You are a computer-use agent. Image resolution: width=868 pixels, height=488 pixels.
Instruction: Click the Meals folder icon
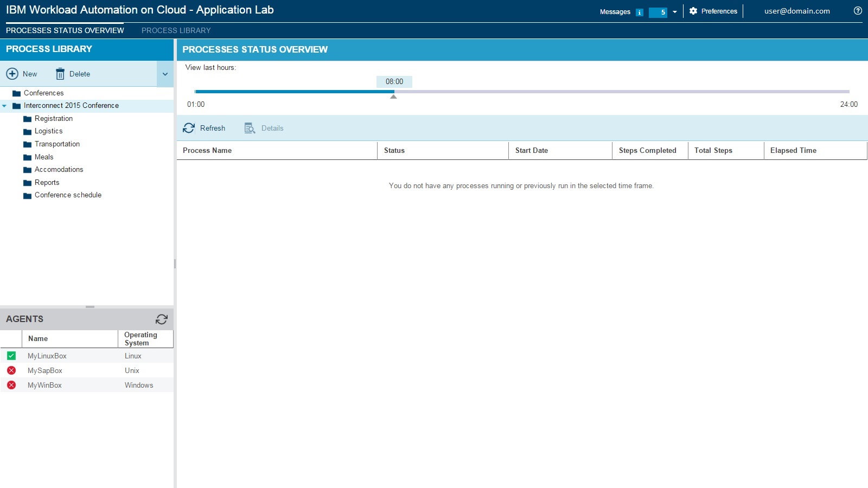click(x=27, y=157)
